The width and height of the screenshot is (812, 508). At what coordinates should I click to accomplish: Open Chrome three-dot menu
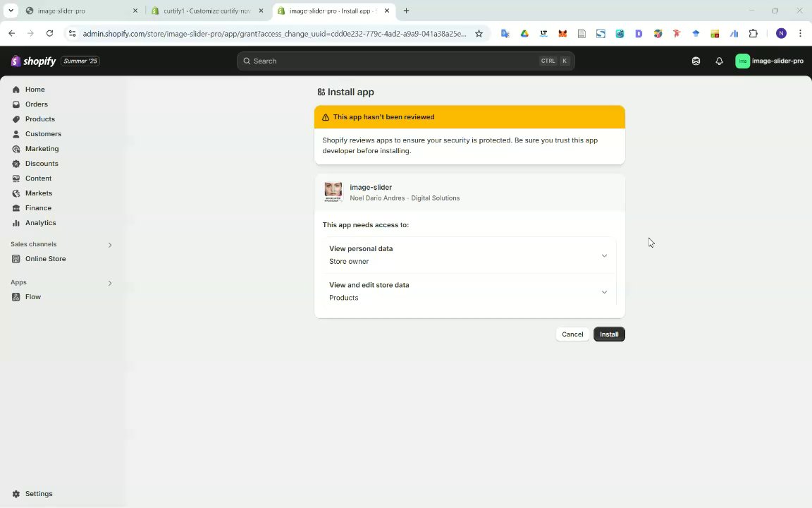click(x=800, y=34)
